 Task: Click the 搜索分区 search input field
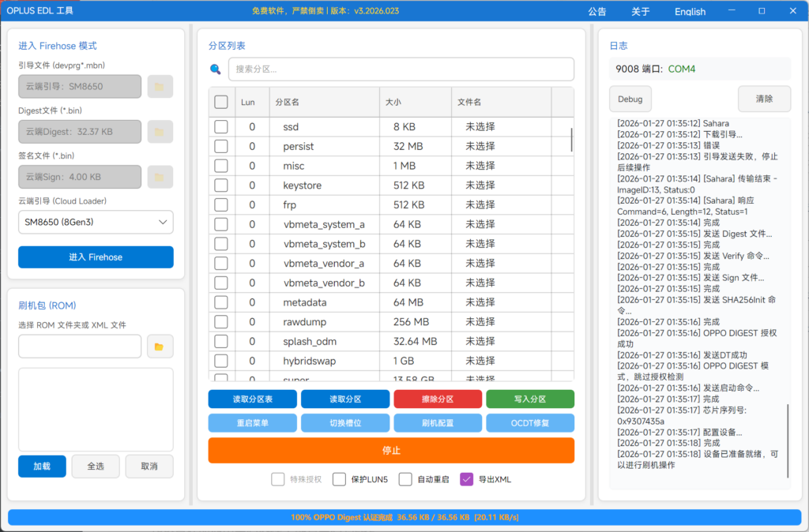tap(401, 69)
